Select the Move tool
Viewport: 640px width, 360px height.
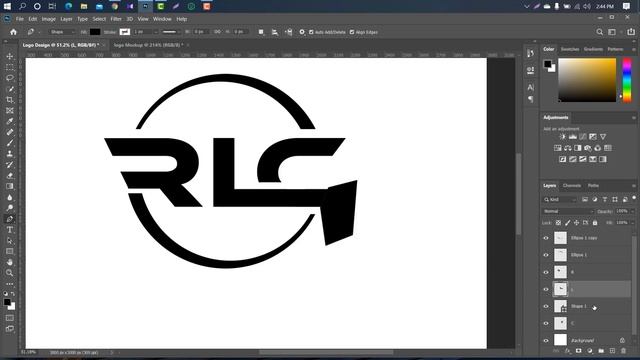point(10,56)
